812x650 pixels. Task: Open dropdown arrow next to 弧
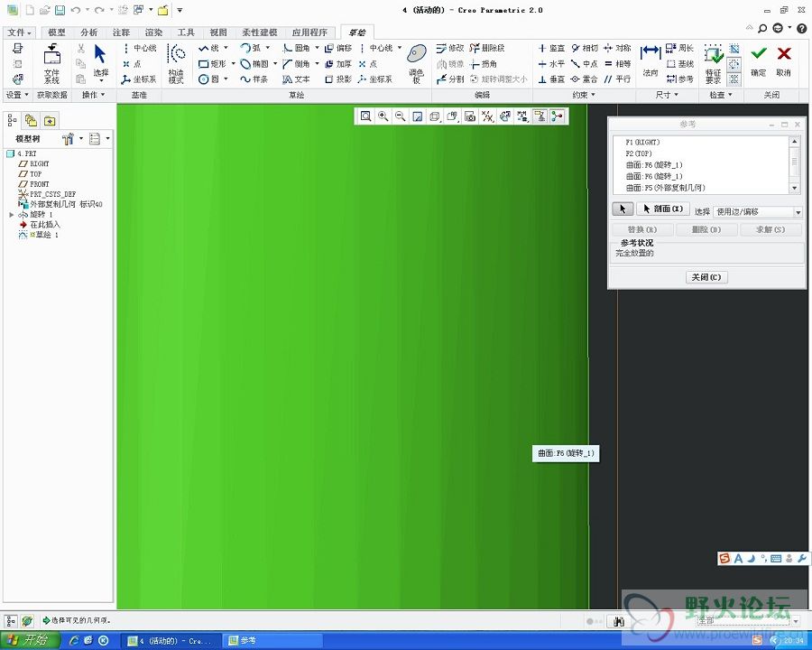point(268,48)
